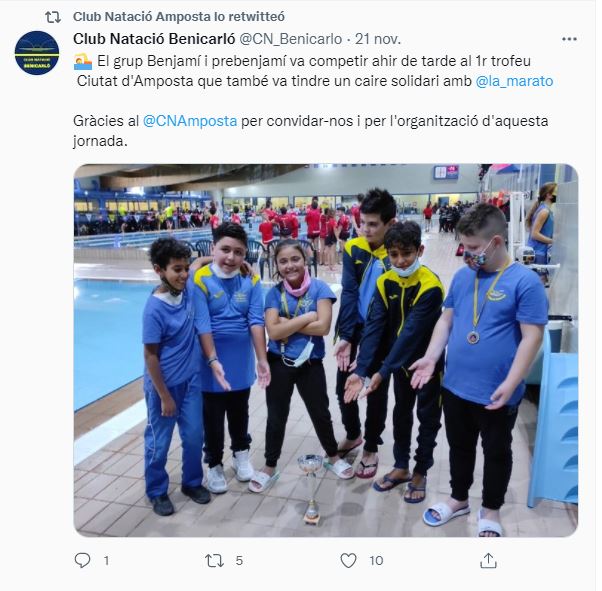
Task: Click "Club Natació Amposta lo retwitteó" label
Action: click(x=179, y=17)
